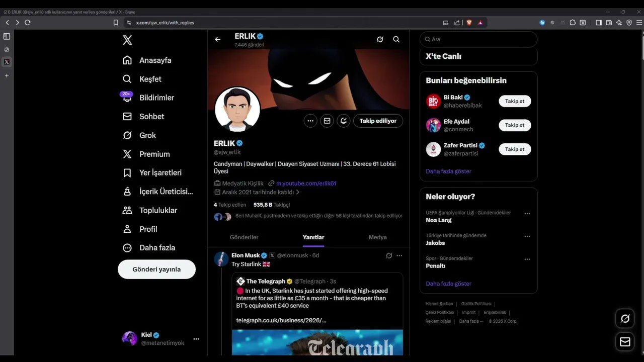644x362 pixels.
Task: Open floating Grok button
Action: (625, 319)
